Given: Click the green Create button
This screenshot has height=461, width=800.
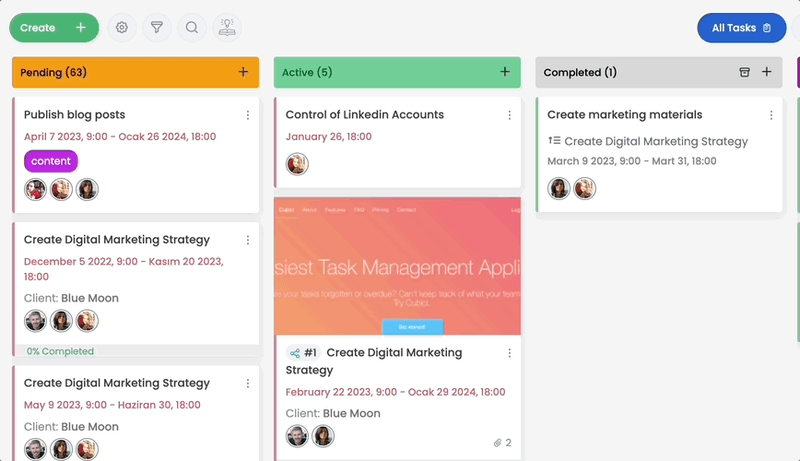Looking at the screenshot, I should pos(54,28).
